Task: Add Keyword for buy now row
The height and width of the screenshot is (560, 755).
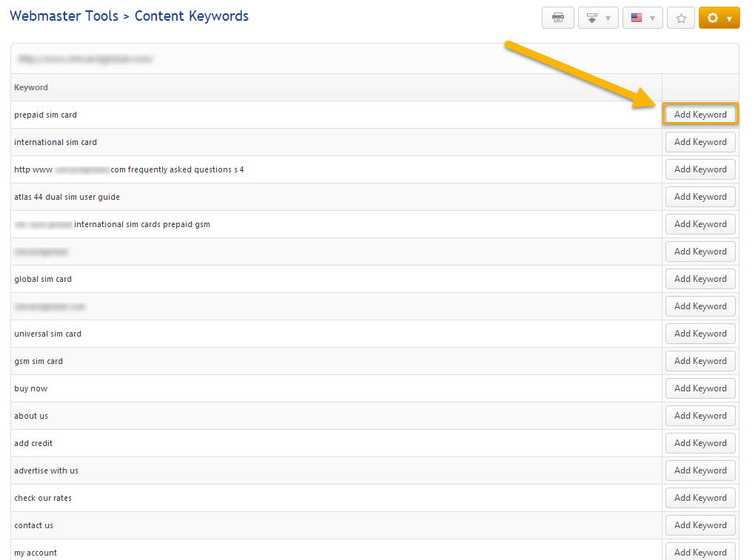Action: pos(700,388)
